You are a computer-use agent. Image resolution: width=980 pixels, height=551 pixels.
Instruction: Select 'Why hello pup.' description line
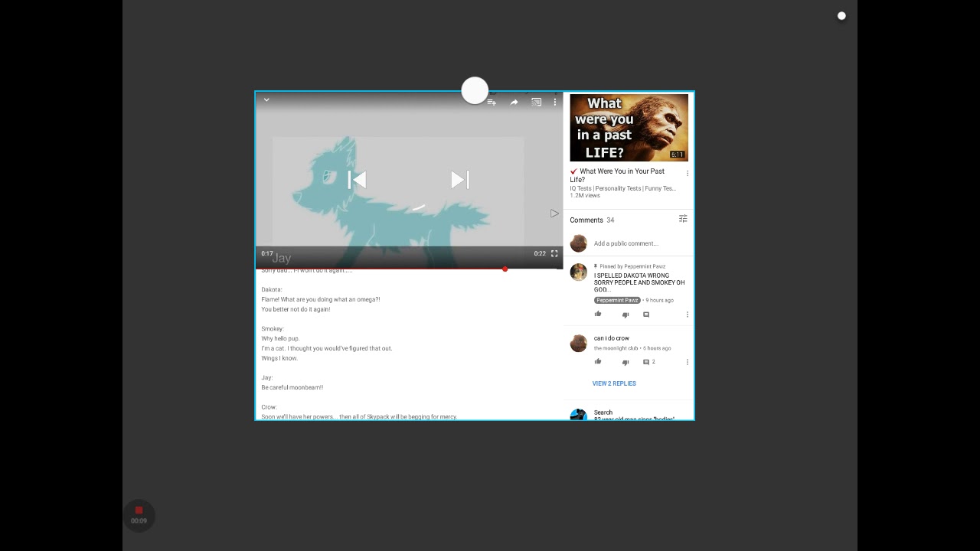280,338
